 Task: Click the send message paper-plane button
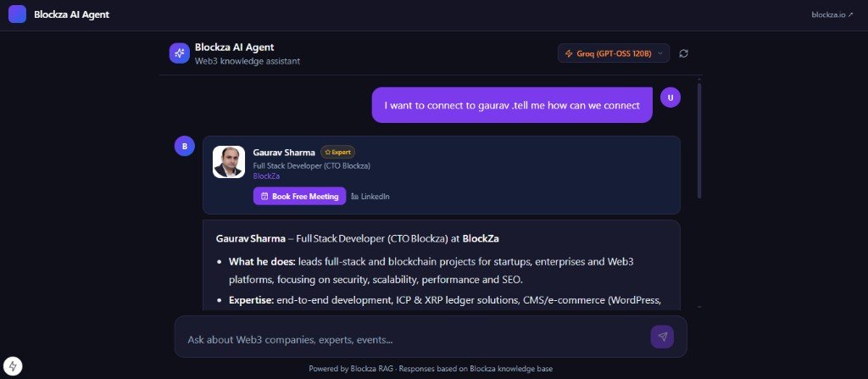point(662,337)
